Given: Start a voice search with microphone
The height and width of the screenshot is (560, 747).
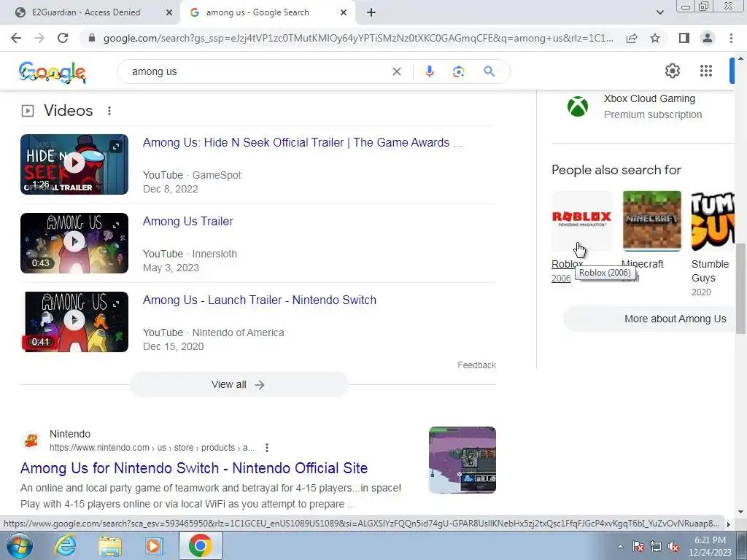Looking at the screenshot, I should point(429,71).
